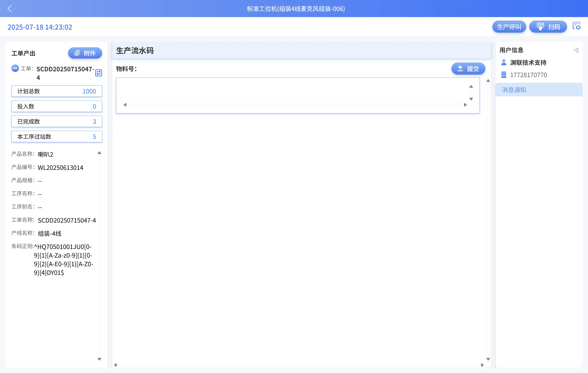The height and width of the screenshot is (373, 588).
Task: Submit the serial code with 提交
Action: [468, 69]
